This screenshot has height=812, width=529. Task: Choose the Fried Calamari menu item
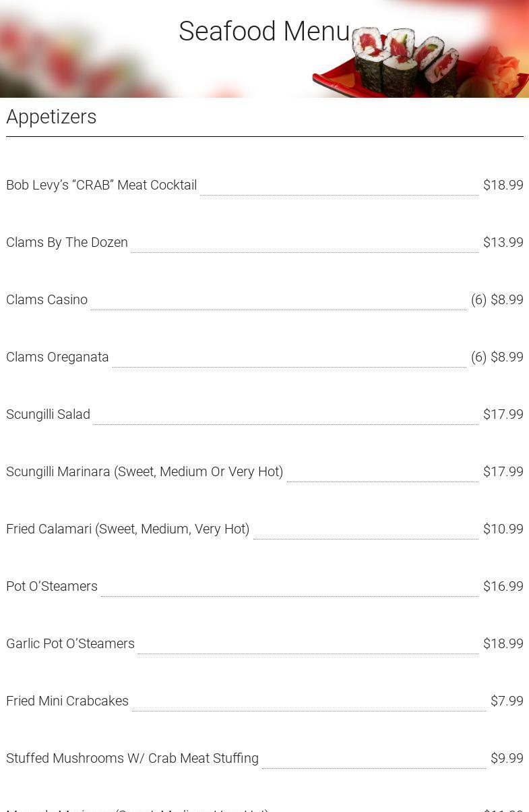(x=127, y=529)
